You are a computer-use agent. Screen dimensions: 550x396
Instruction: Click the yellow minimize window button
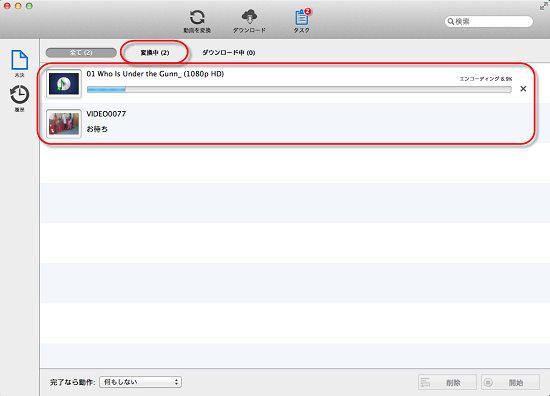(x=18, y=6)
